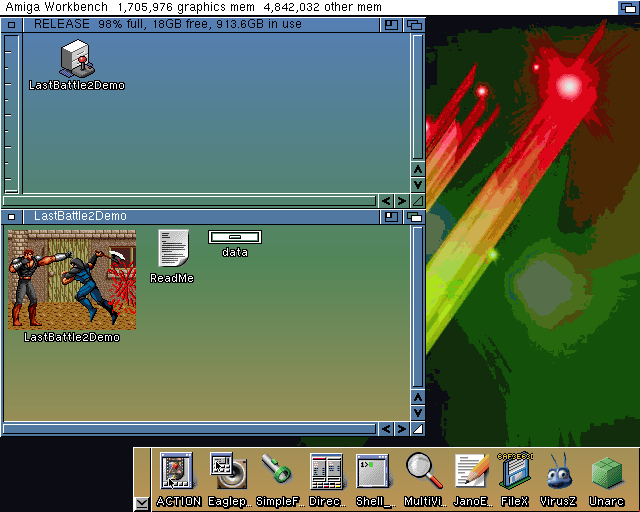This screenshot has width=640, height=512.
Task: Launch the LastBattle2Demo game screenshot icon
Action: point(72,279)
